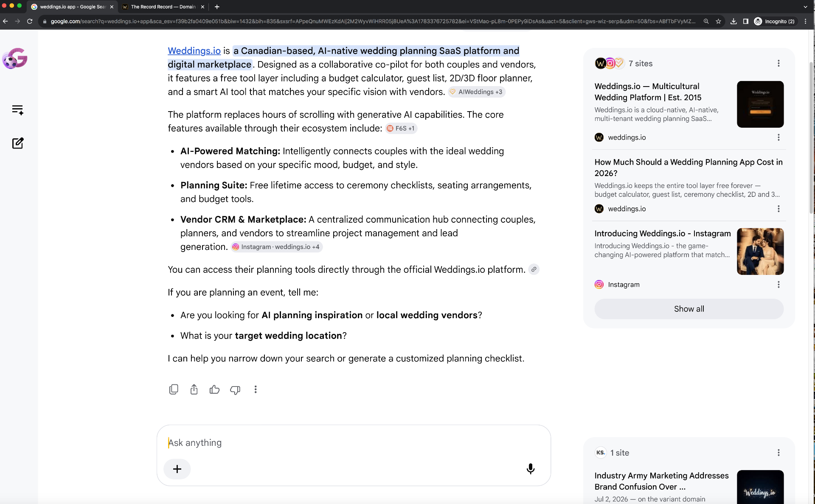The width and height of the screenshot is (815, 504).
Task: Click Show all sources button
Action: tap(689, 309)
